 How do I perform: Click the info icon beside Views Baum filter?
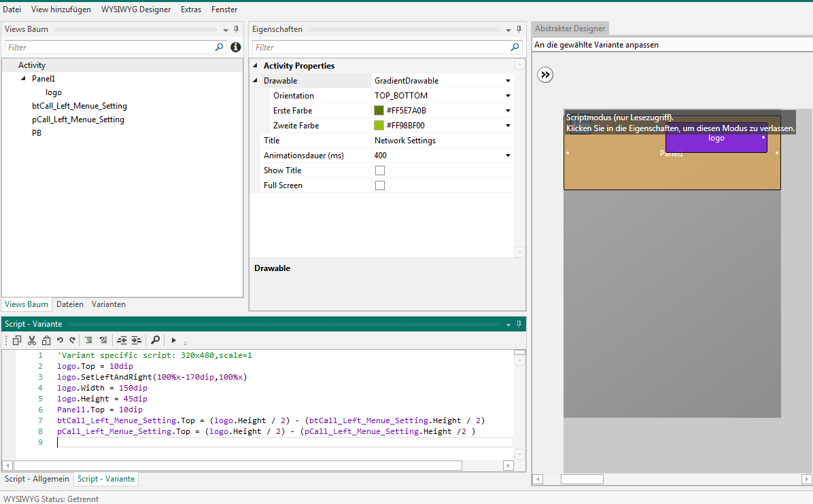[x=236, y=48]
